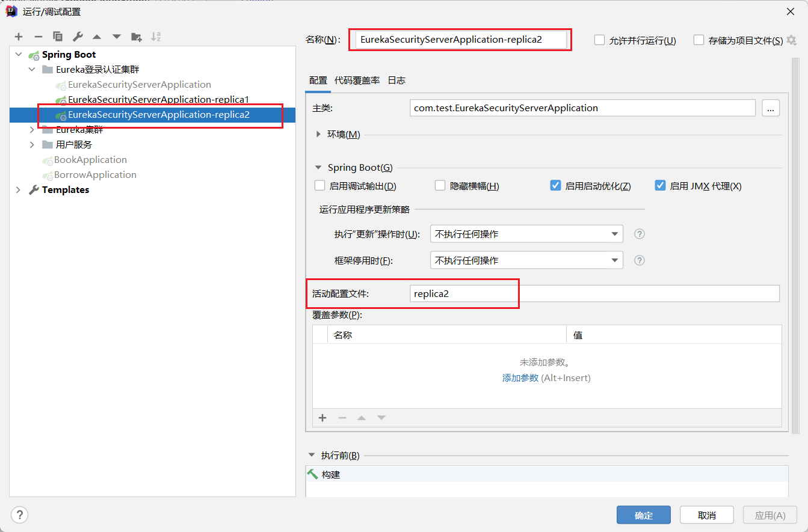
Task: Expand the Eureka集群 folder
Action: (32, 130)
